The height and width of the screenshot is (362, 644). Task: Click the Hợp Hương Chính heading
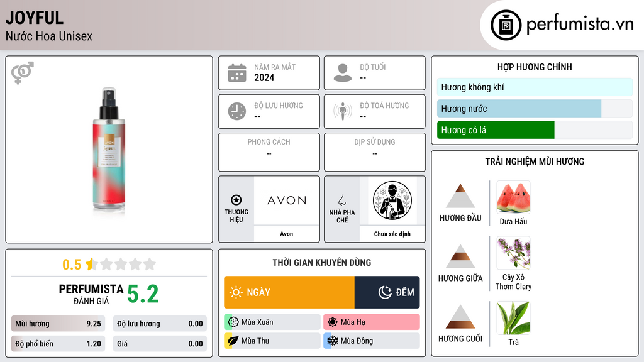535,67
